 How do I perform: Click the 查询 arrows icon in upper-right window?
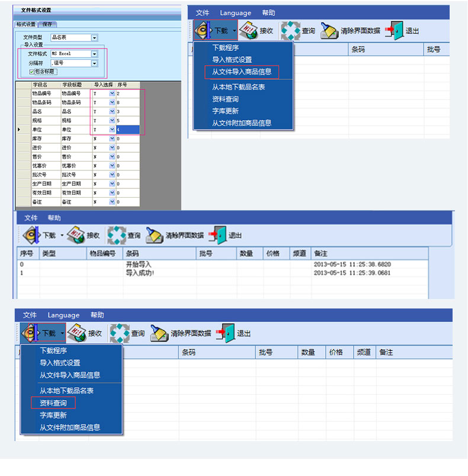[x=290, y=30]
